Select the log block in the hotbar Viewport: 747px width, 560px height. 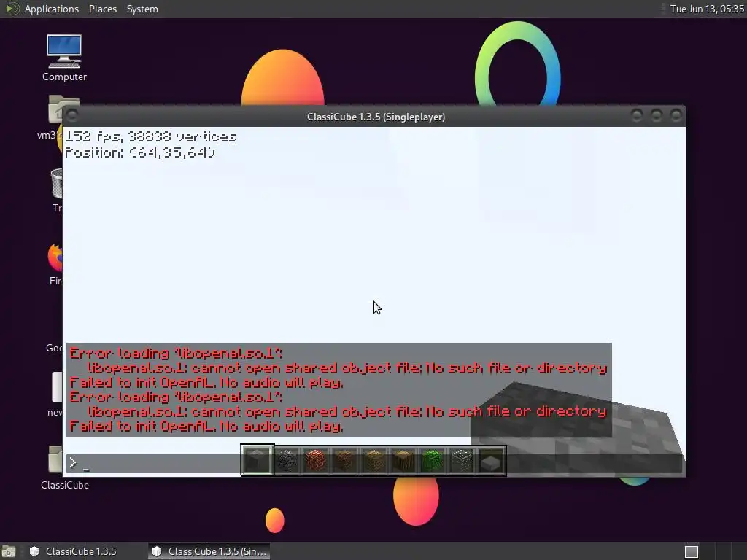tap(403, 461)
